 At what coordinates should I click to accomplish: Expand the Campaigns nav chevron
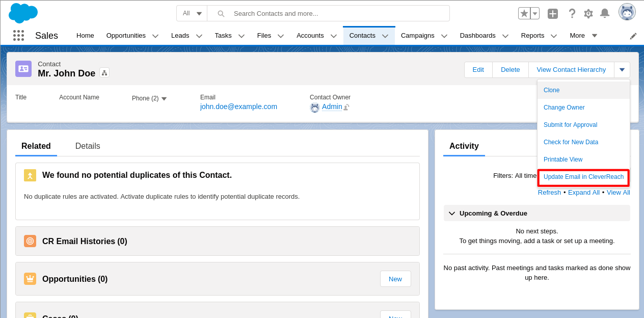tap(444, 36)
